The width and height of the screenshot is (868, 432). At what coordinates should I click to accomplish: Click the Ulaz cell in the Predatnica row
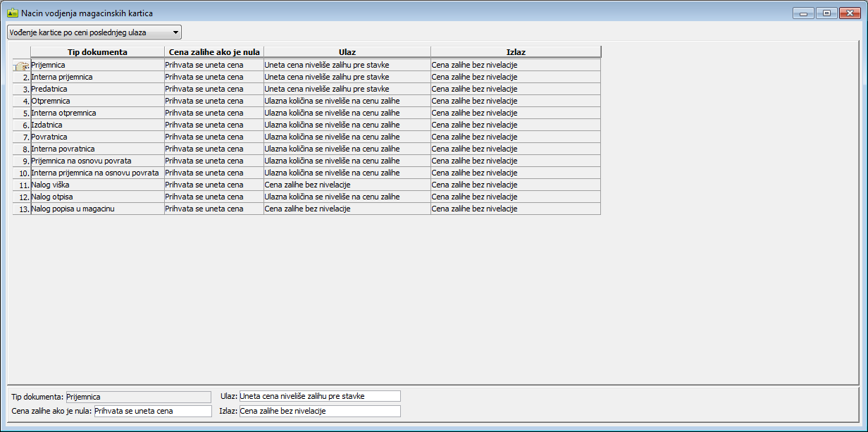pyautogui.click(x=347, y=89)
